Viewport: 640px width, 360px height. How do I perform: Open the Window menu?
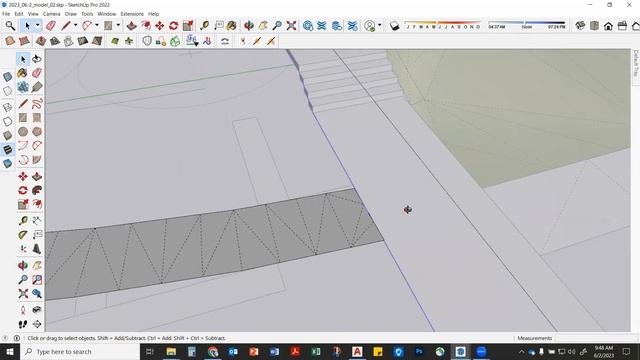(x=107, y=14)
